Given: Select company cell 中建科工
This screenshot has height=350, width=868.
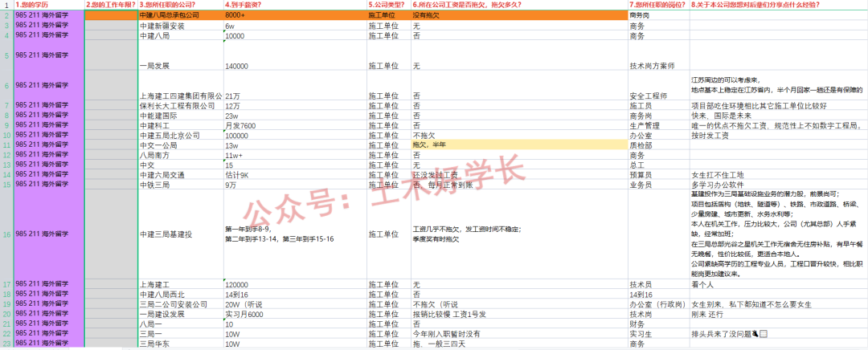Looking at the screenshot, I should 181,125.
